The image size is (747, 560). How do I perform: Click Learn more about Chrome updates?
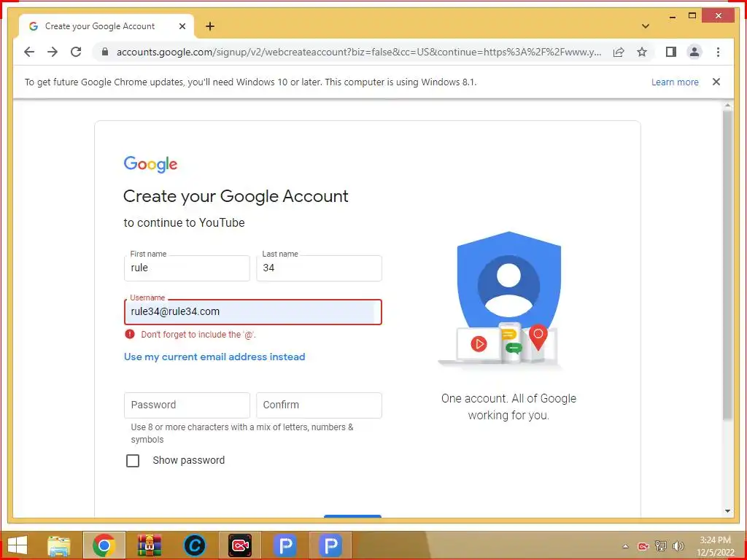click(675, 82)
